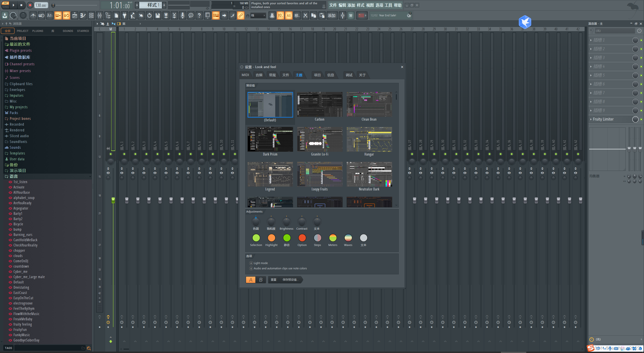
Task: Switch to the 常规 settings tab
Action: coord(272,75)
